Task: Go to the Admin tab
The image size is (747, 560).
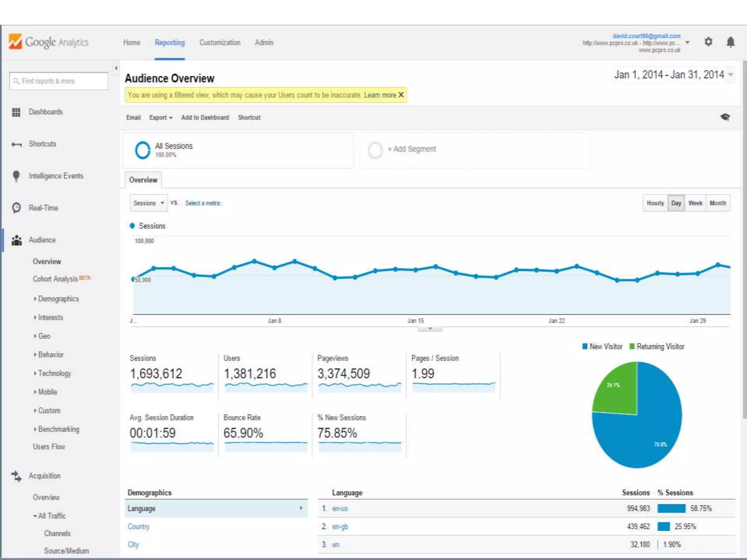Action: (x=264, y=43)
